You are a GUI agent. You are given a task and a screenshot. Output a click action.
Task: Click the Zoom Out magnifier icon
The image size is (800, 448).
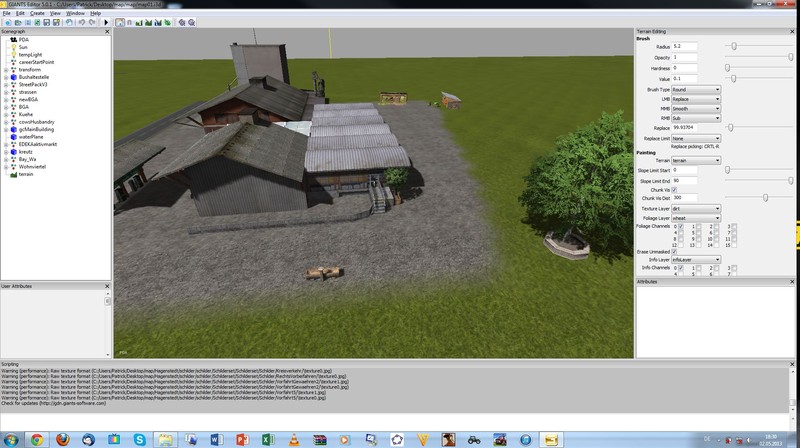pyautogui.click(x=191, y=22)
